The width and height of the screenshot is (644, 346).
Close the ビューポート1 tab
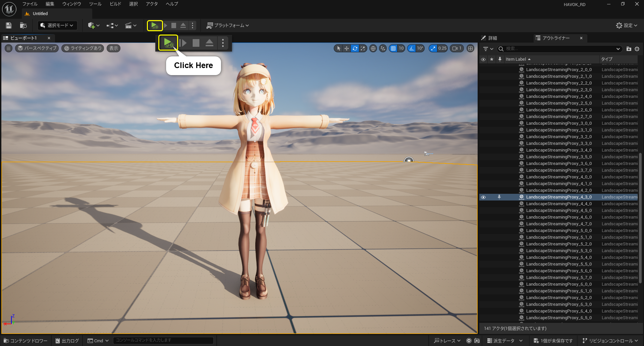point(49,38)
